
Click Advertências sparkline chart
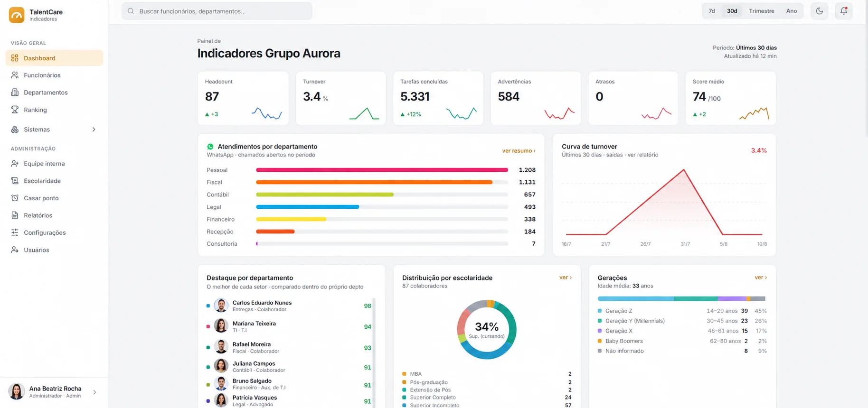[559, 113]
